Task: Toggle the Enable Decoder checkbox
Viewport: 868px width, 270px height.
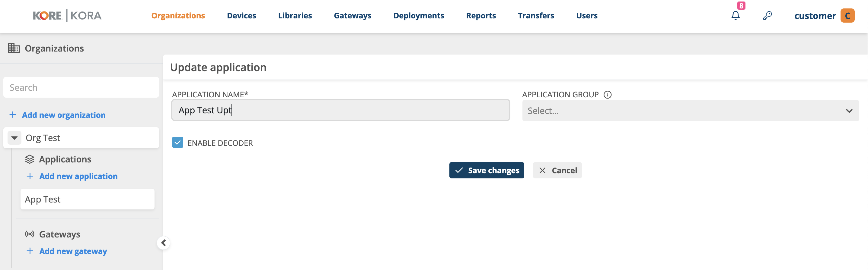Action: tap(177, 143)
